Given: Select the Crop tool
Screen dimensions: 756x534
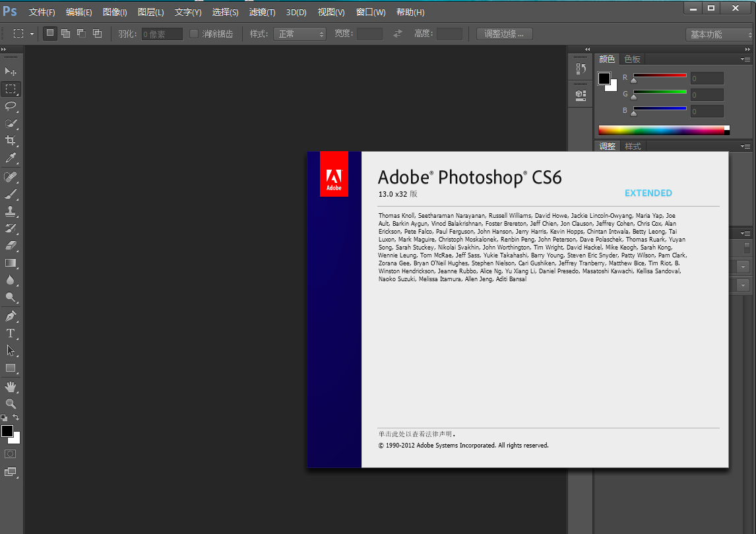Looking at the screenshot, I should 11,141.
